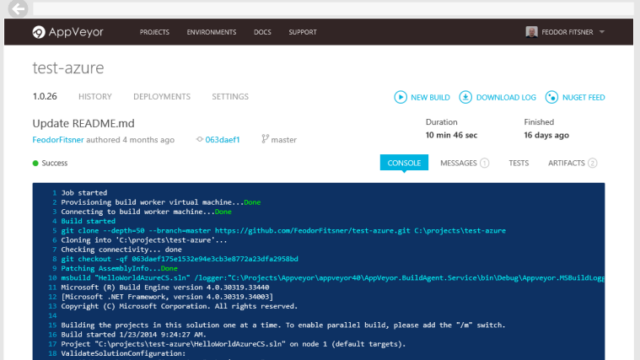Image resolution: width=640 pixels, height=360 pixels.
Task: Click the git clone command line
Action: pos(283,231)
